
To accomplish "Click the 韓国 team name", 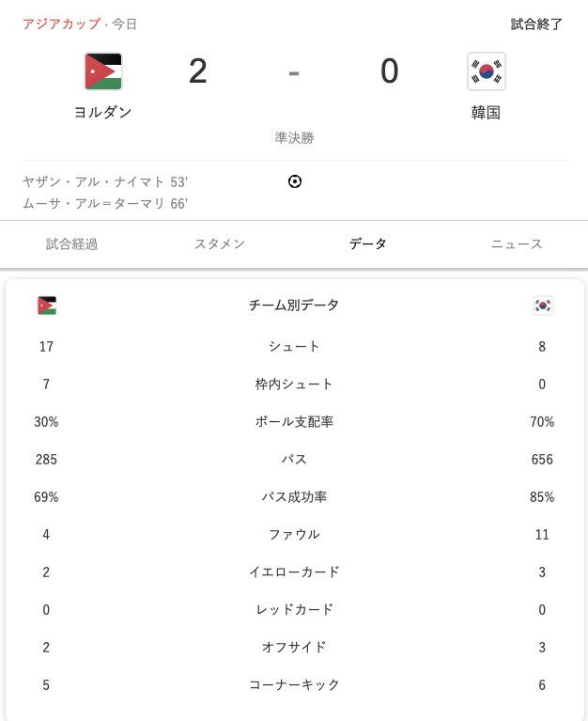I will click(x=486, y=112).
